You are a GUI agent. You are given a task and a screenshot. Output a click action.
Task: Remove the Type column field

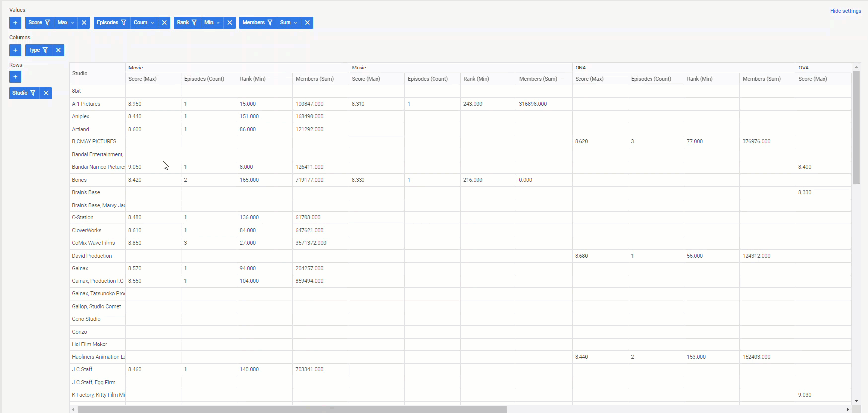(x=58, y=50)
